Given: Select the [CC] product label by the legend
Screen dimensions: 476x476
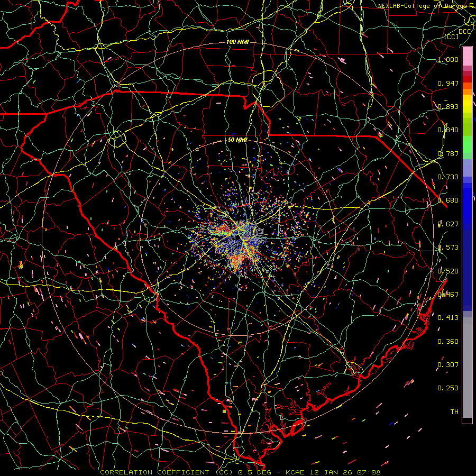Looking at the screenshot, I should point(452,36).
